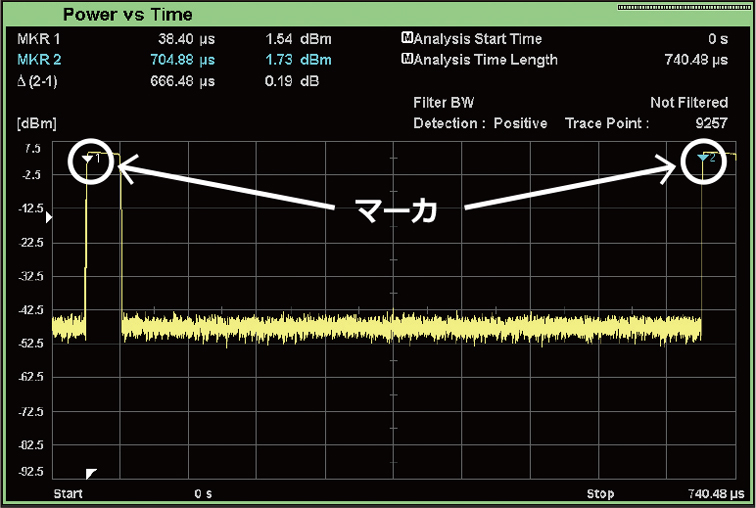
Task: Click the trigger position triangle at bottom axis
Action: (x=91, y=473)
